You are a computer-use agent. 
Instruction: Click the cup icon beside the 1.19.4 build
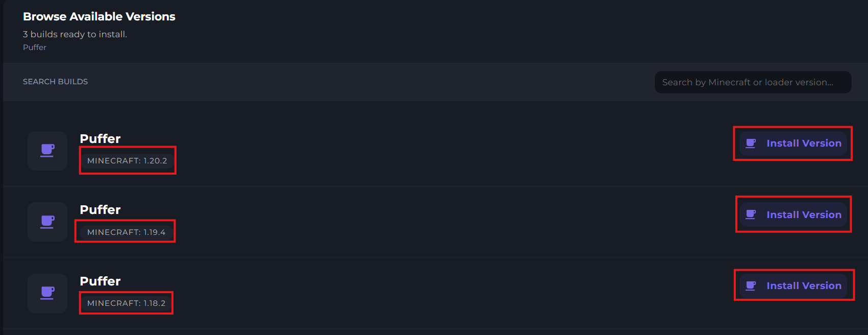[47, 222]
